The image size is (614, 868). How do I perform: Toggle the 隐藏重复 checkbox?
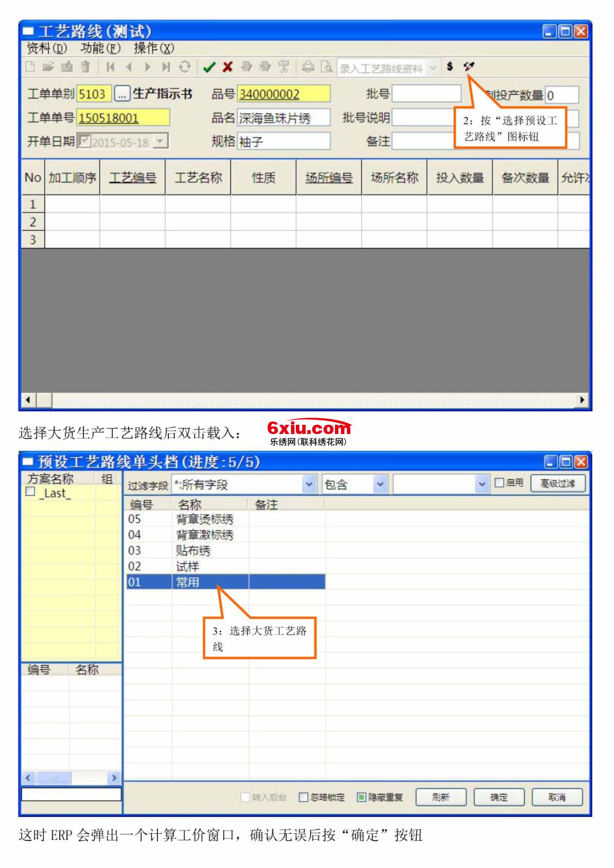[x=361, y=797]
